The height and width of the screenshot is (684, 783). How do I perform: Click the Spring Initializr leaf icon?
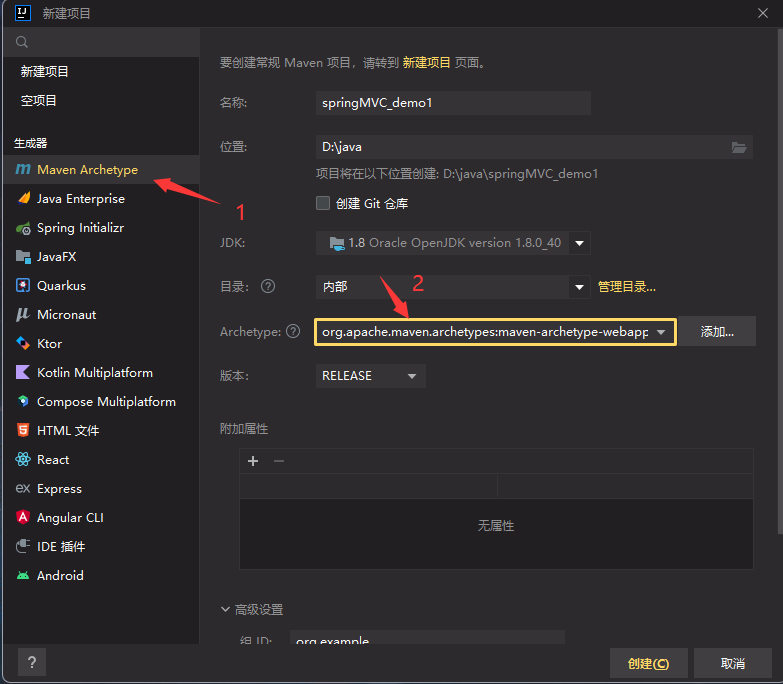coord(23,228)
